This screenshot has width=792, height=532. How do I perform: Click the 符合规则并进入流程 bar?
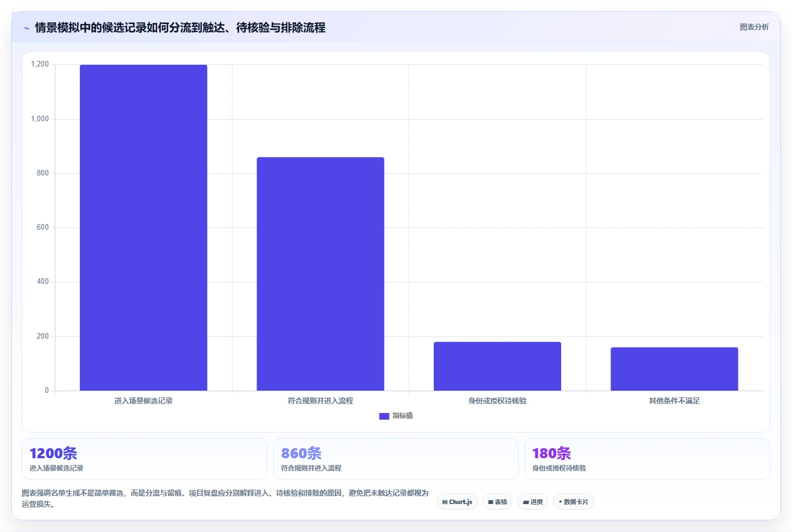(320, 274)
